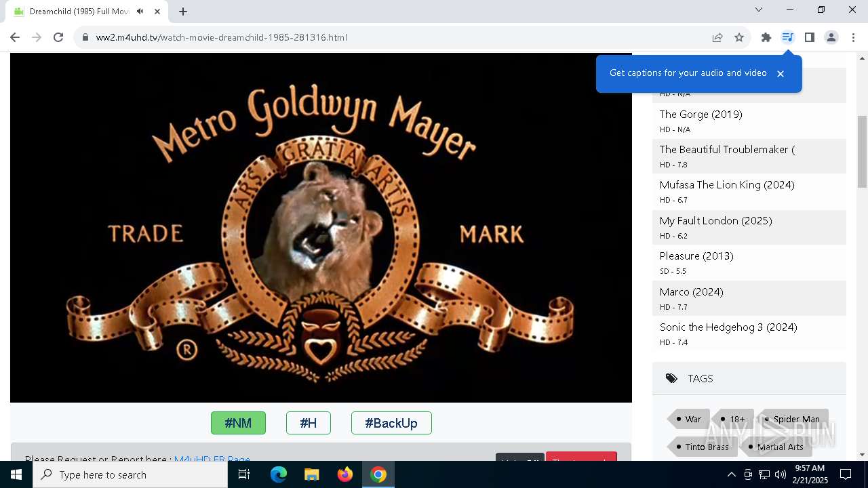Viewport: 868px width, 488px height.
Task: Open the volume control in tray
Action: point(781,474)
